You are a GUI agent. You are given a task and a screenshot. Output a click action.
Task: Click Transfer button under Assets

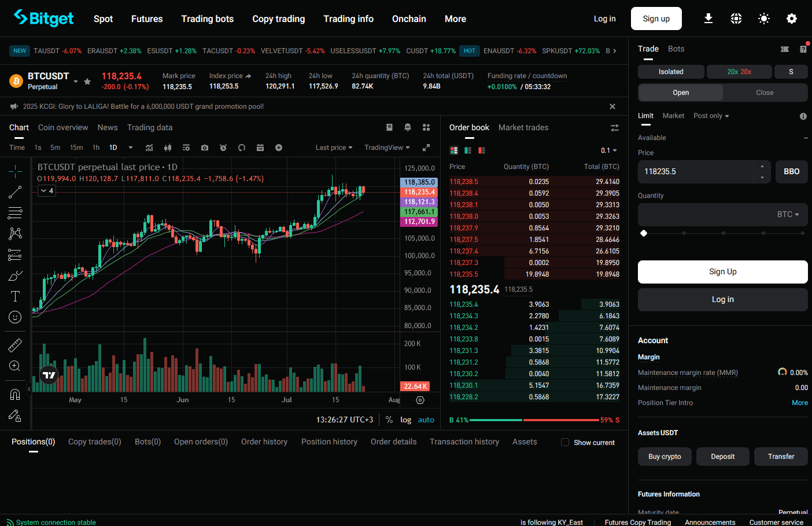pos(781,457)
